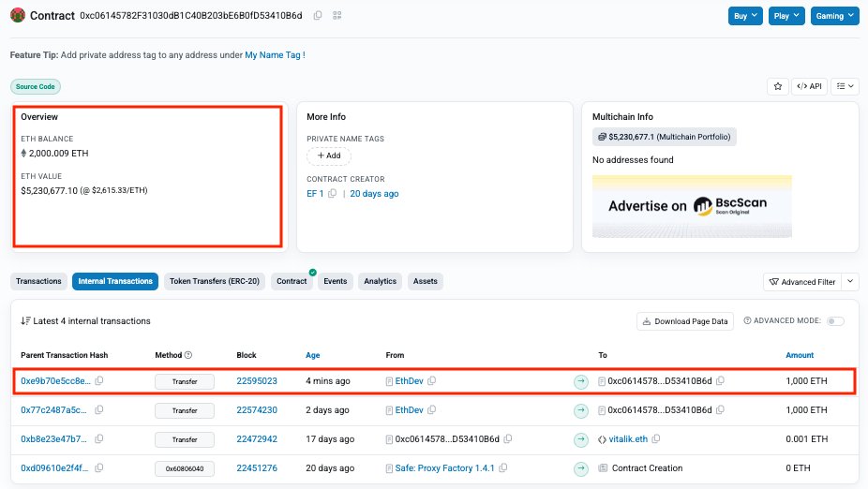The width and height of the screenshot is (868, 489).
Task: Show QR code for contract address
Action: point(337,16)
